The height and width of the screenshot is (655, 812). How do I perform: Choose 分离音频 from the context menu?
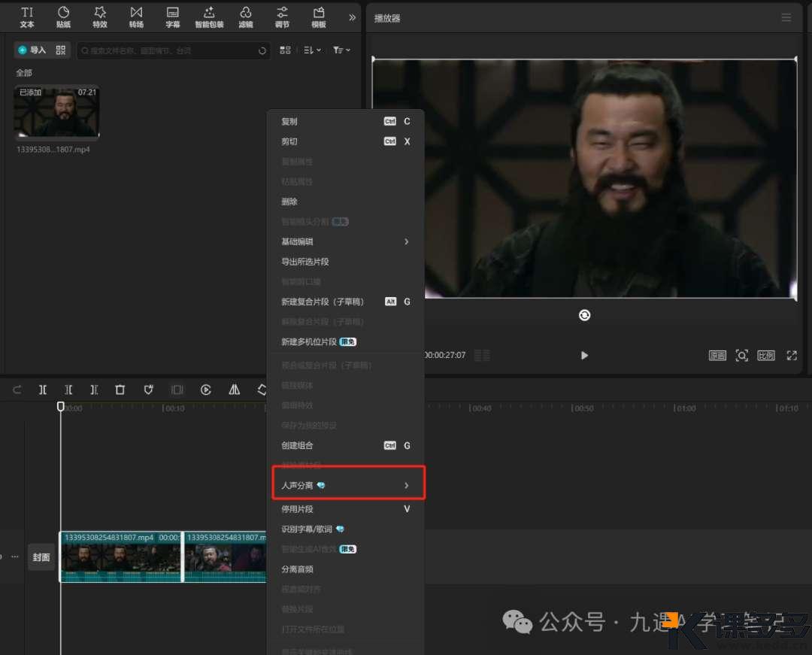coord(346,569)
